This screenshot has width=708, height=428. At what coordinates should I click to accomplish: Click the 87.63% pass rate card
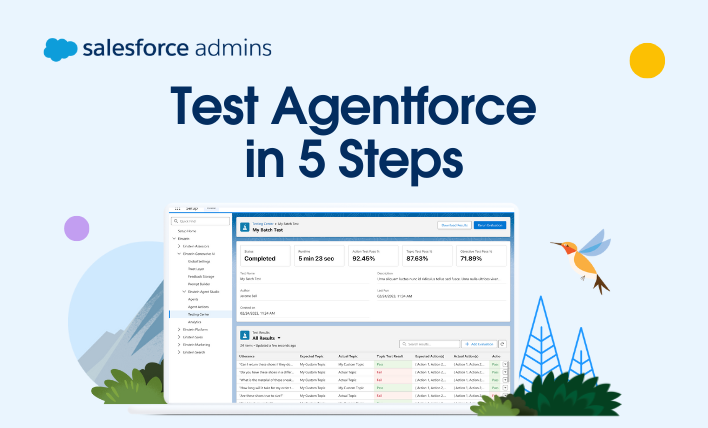coord(427,256)
